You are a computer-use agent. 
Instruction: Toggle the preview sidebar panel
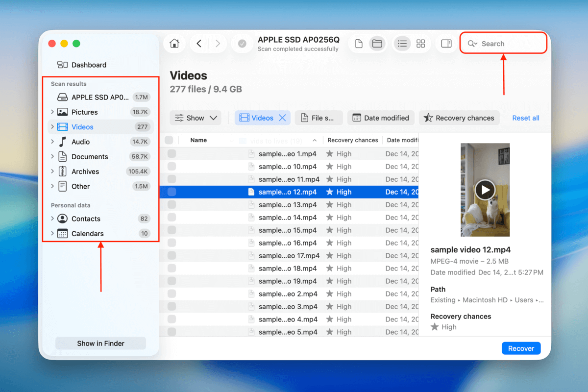coord(446,43)
